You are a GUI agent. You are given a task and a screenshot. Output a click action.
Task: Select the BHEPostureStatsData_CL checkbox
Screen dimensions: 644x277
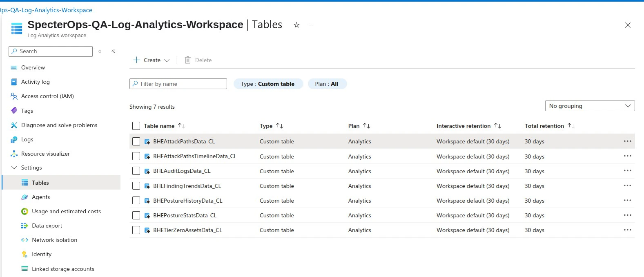pyautogui.click(x=136, y=215)
